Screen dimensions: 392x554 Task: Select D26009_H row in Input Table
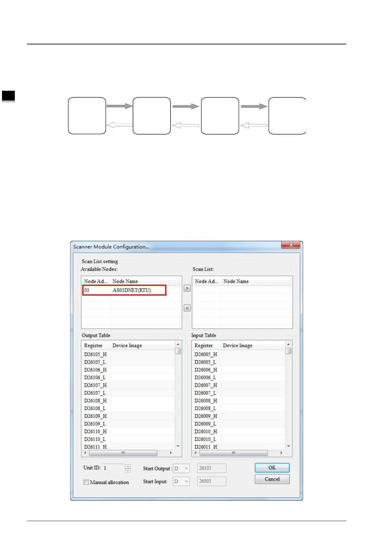tap(239, 416)
